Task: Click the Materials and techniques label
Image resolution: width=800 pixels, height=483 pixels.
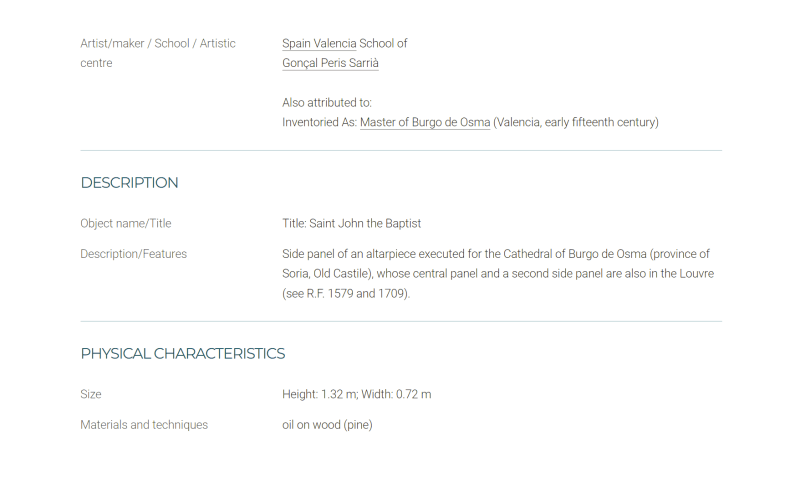Action: 144,425
